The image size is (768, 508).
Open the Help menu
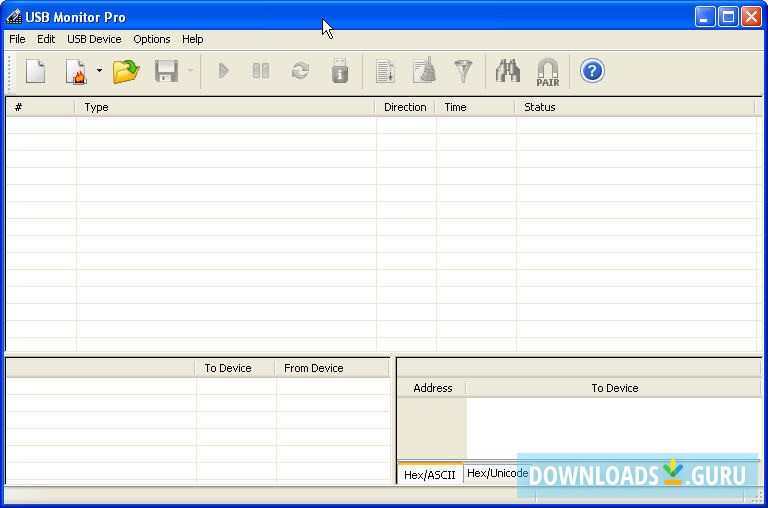[x=192, y=39]
